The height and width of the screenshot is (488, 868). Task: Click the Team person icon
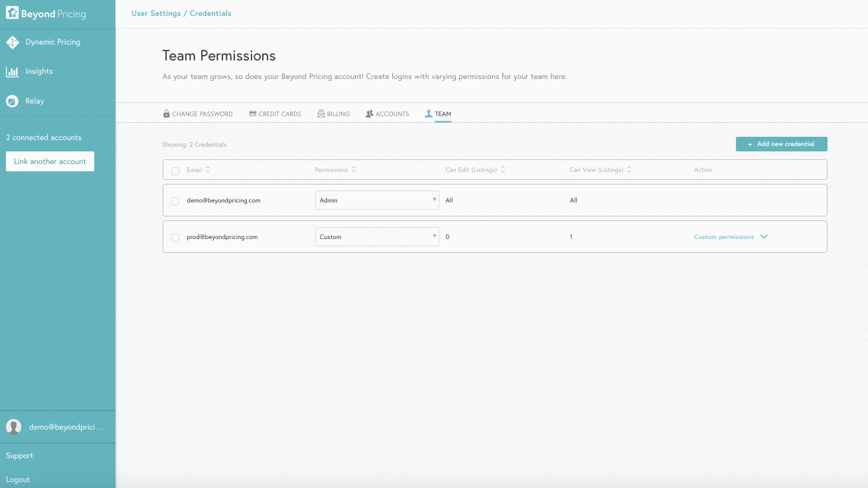[x=429, y=114]
